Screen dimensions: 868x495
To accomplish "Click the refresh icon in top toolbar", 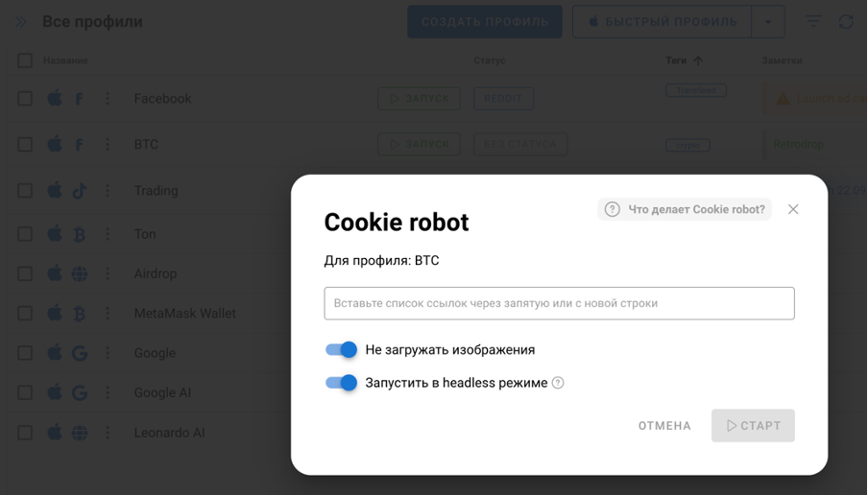I will point(846,21).
